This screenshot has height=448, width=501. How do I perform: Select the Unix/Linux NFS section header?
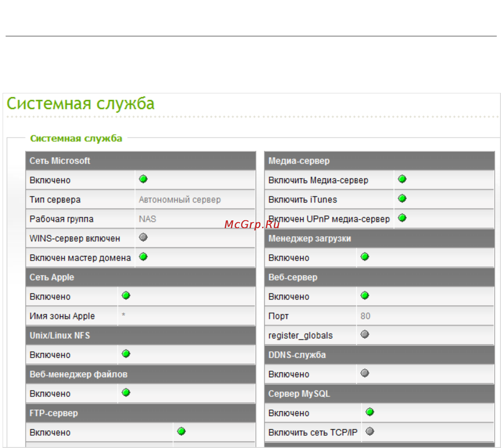141,335
